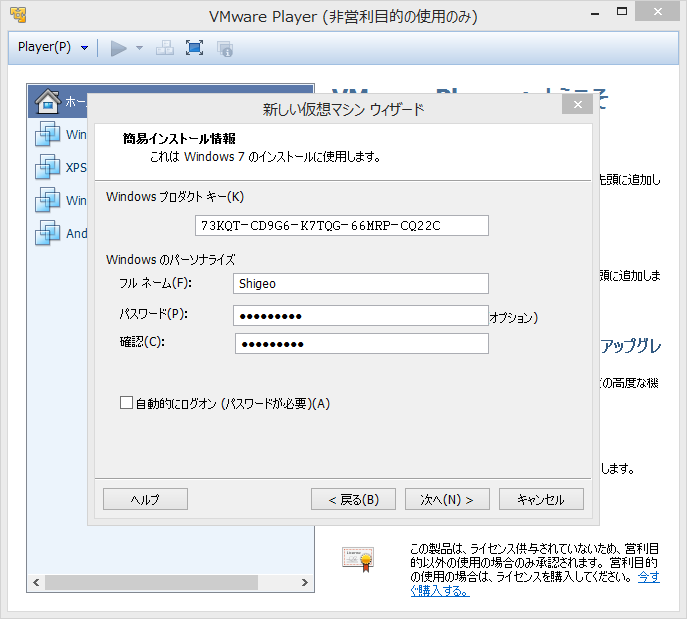Click the キャンセル cancel button
The image size is (687, 619).
pos(541,499)
